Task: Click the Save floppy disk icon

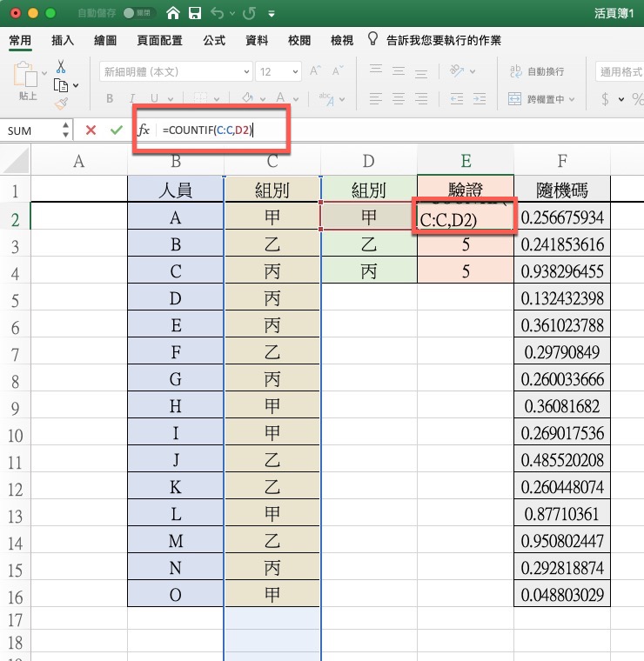Action: coord(196,14)
